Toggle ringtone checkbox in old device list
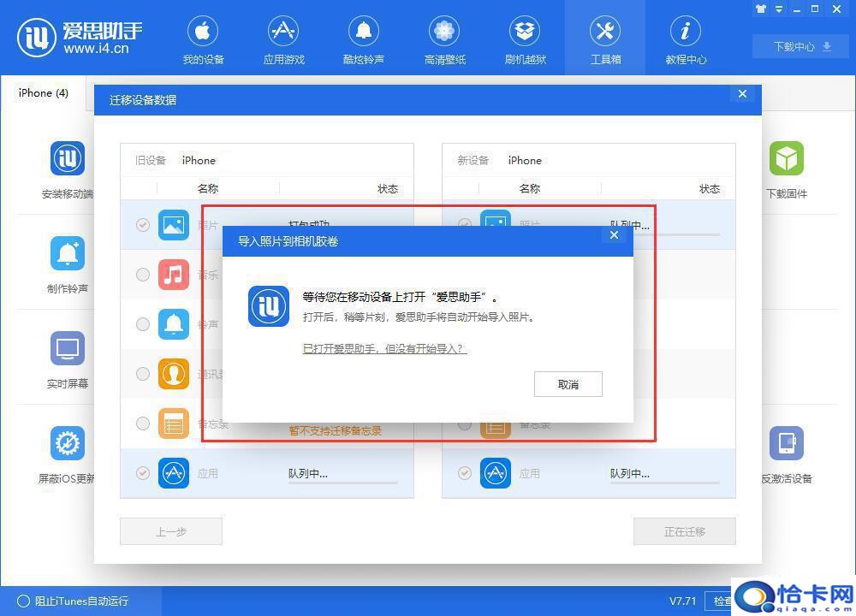Viewport: 856px width, 616px height. point(142,324)
